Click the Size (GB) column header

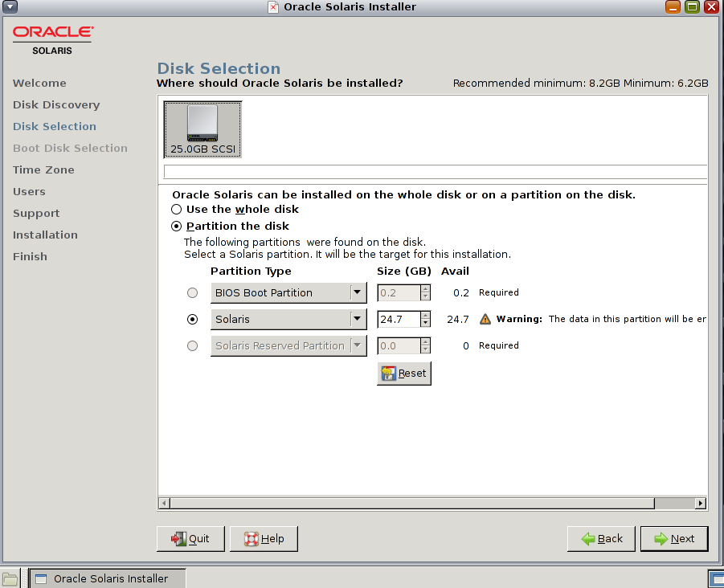tap(404, 271)
